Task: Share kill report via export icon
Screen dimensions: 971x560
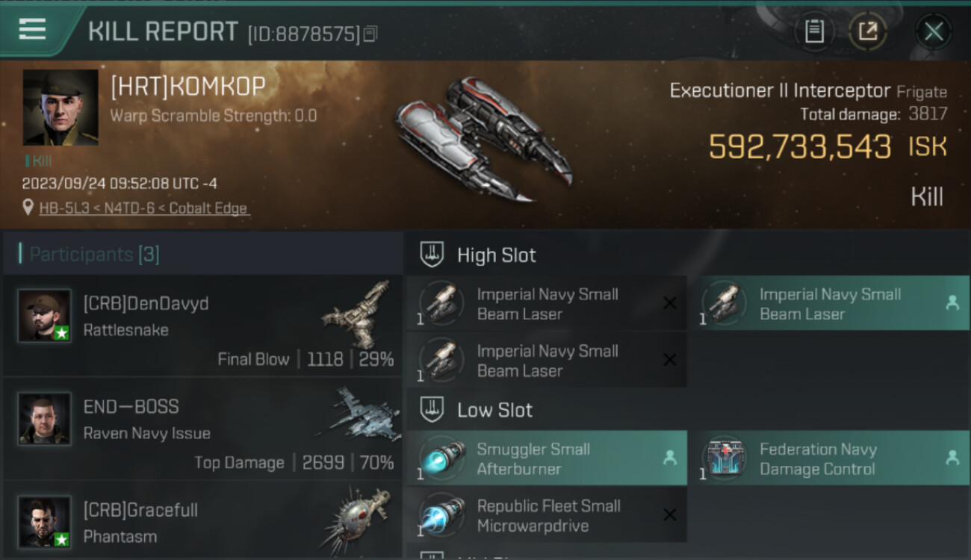Action: pyautogui.click(x=868, y=31)
